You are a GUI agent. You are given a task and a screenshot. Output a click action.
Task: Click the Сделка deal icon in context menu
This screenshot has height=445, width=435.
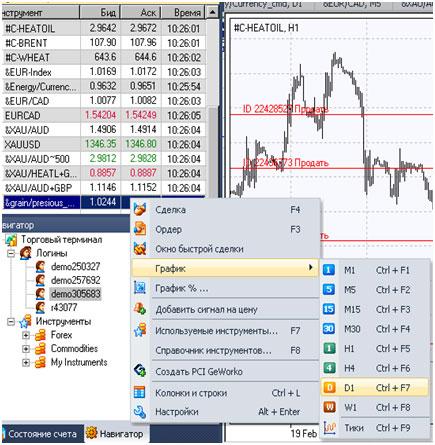(x=140, y=210)
